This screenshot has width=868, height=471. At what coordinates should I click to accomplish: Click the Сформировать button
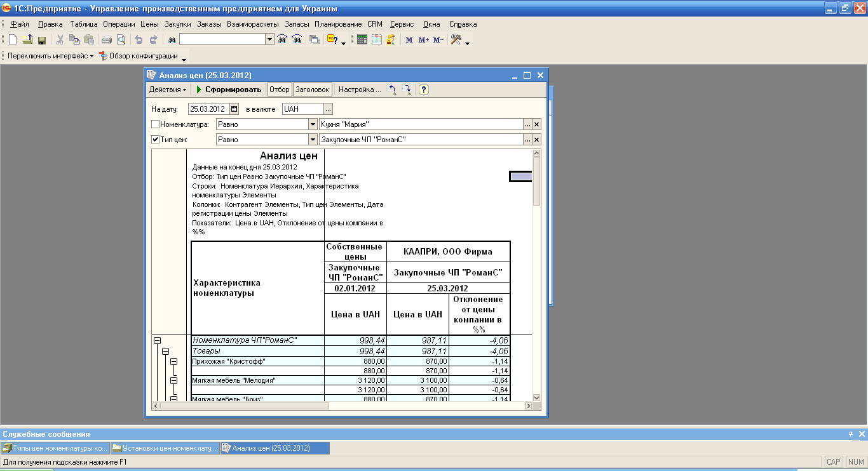(229, 90)
